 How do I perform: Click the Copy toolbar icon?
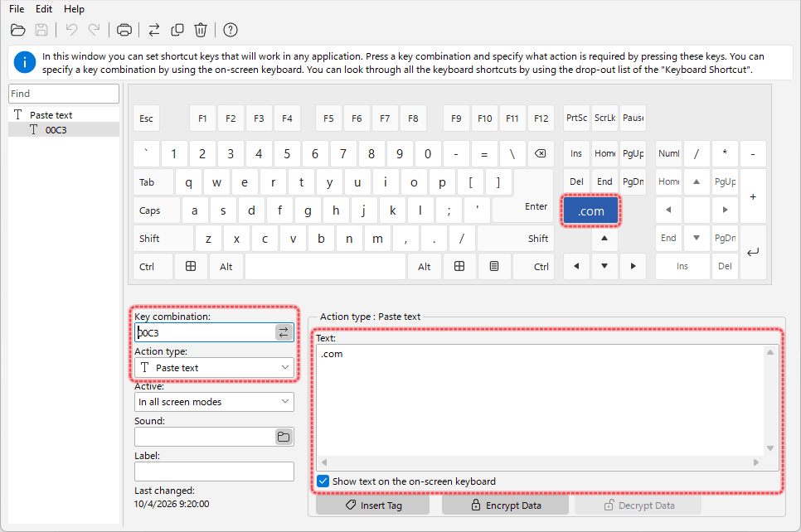point(177,30)
